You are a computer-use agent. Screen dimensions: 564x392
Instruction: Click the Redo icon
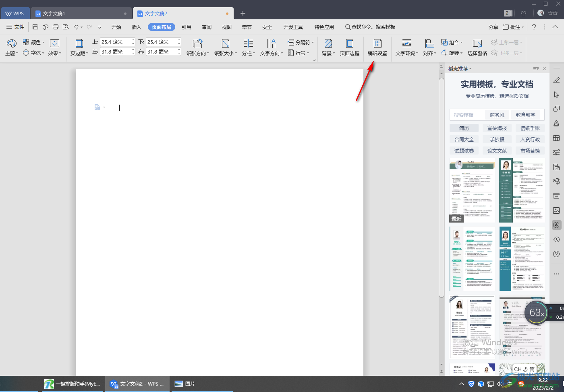tap(89, 27)
